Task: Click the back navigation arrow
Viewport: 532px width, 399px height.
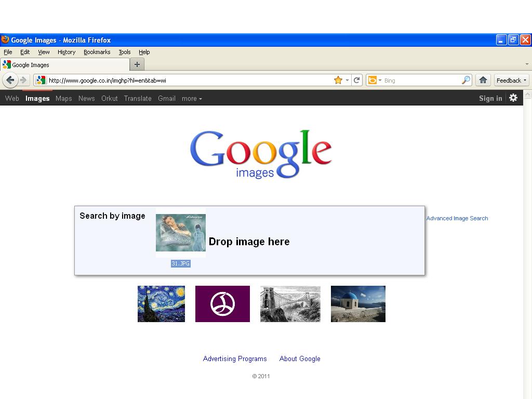Action: (10, 80)
